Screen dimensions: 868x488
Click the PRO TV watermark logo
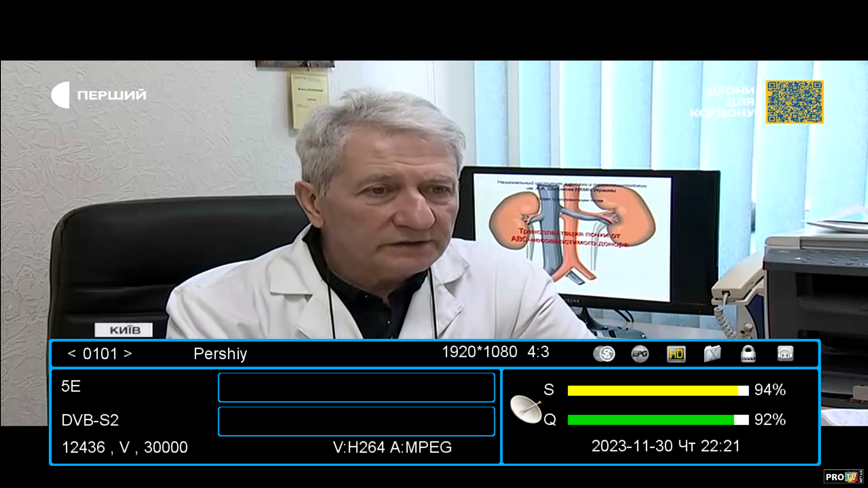(x=843, y=477)
